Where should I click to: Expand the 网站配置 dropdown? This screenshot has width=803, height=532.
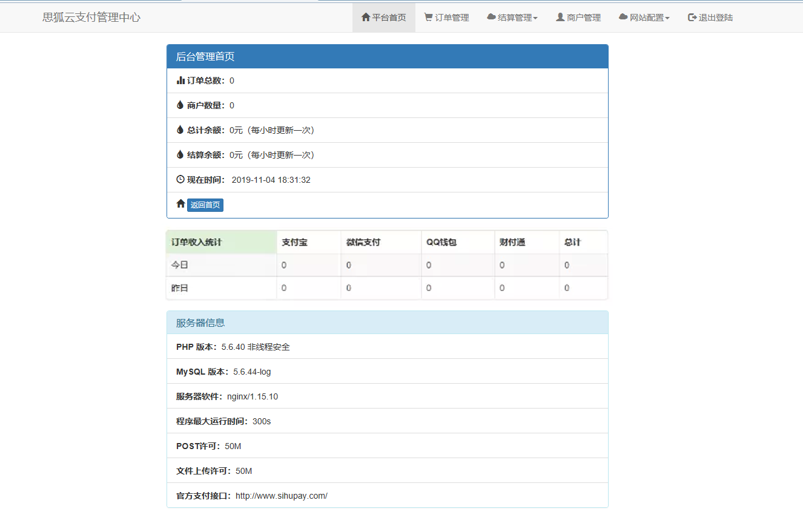tap(644, 17)
